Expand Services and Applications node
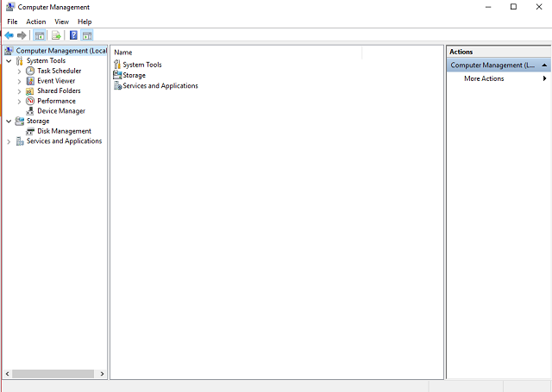This screenshot has height=392, width=552. coord(9,141)
